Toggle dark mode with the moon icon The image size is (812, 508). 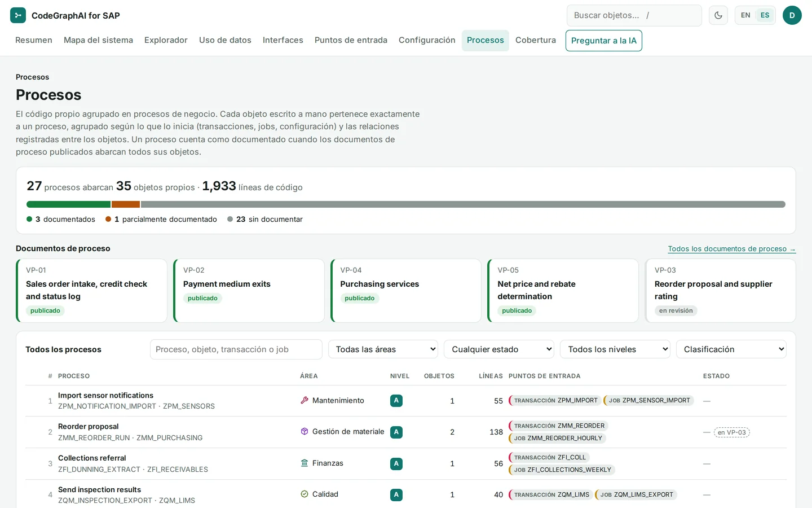pyautogui.click(x=718, y=15)
